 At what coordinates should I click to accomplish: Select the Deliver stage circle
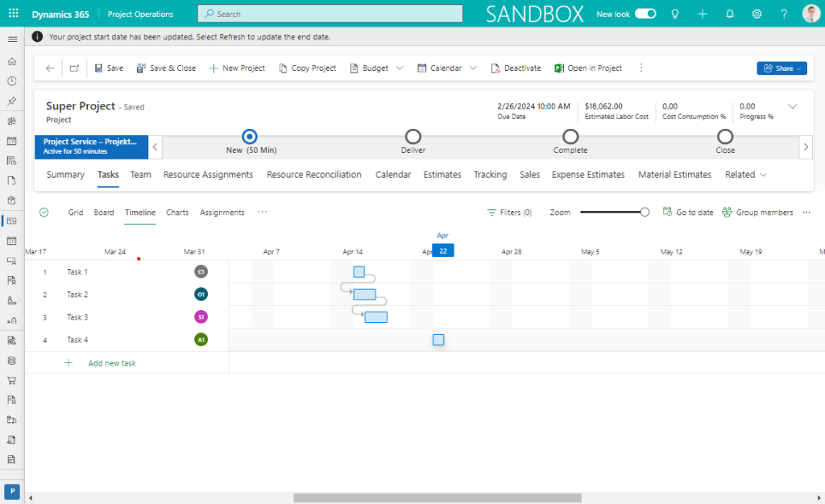[412, 136]
